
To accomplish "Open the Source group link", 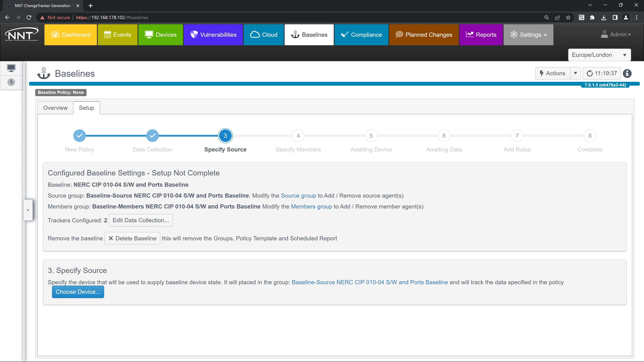I will tap(299, 196).
